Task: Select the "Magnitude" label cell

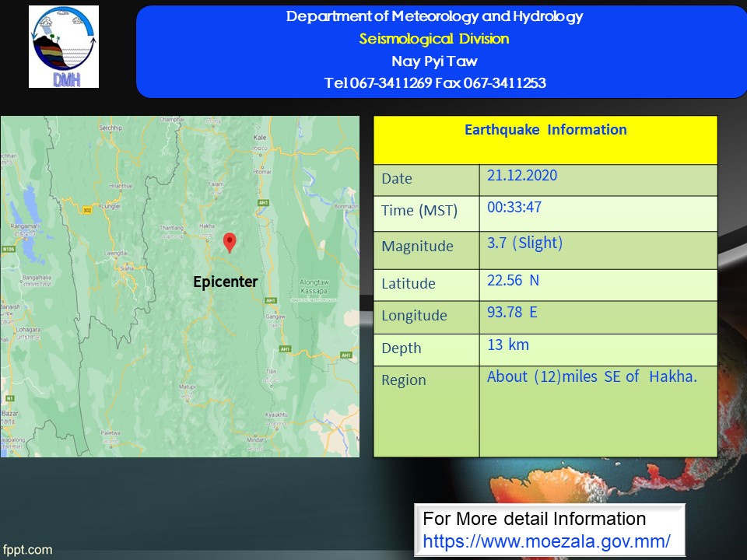Action: click(426, 250)
